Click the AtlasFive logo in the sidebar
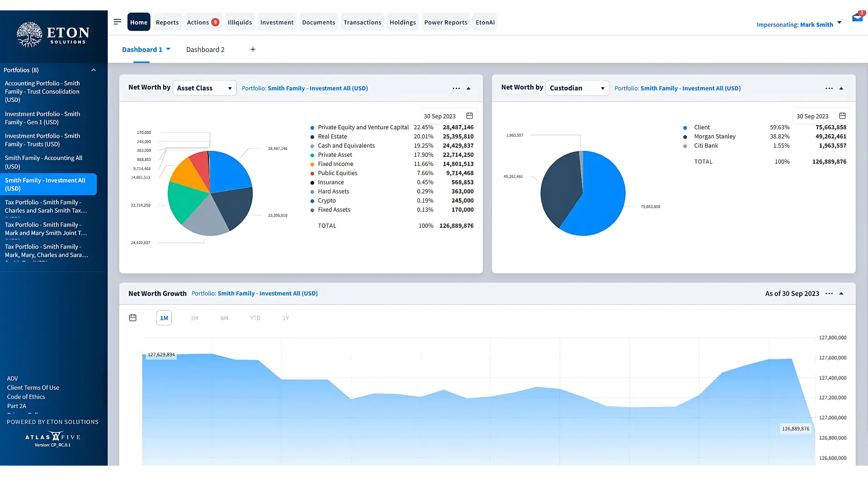 click(x=53, y=437)
